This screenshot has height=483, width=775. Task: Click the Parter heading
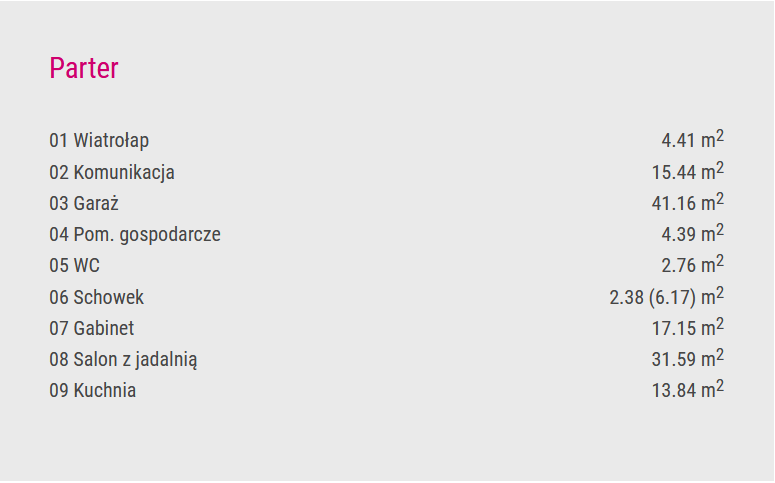(84, 68)
